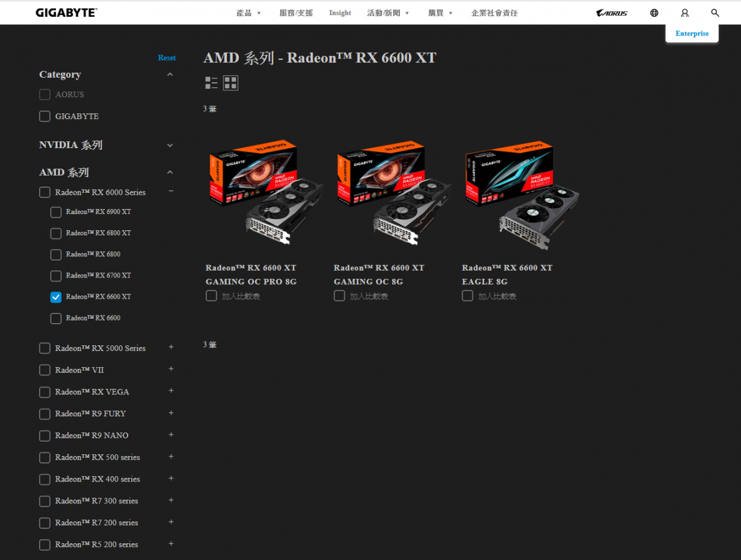Click the globe language selector icon
Image resolution: width=741 pixels, height=560 pixels.
pos(654,13)
